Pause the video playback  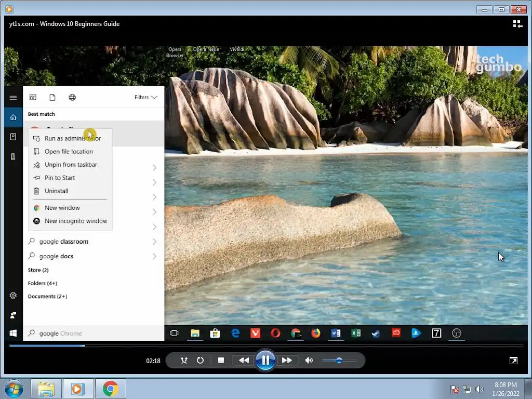pos(265,360)
